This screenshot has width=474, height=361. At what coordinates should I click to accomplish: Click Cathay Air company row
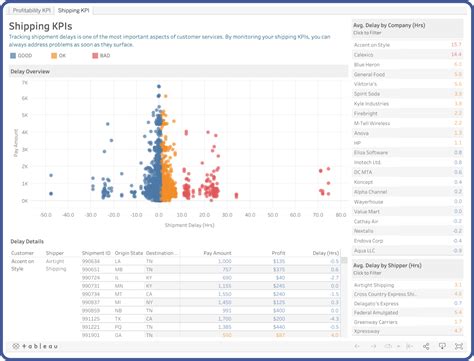click(408, 221)
